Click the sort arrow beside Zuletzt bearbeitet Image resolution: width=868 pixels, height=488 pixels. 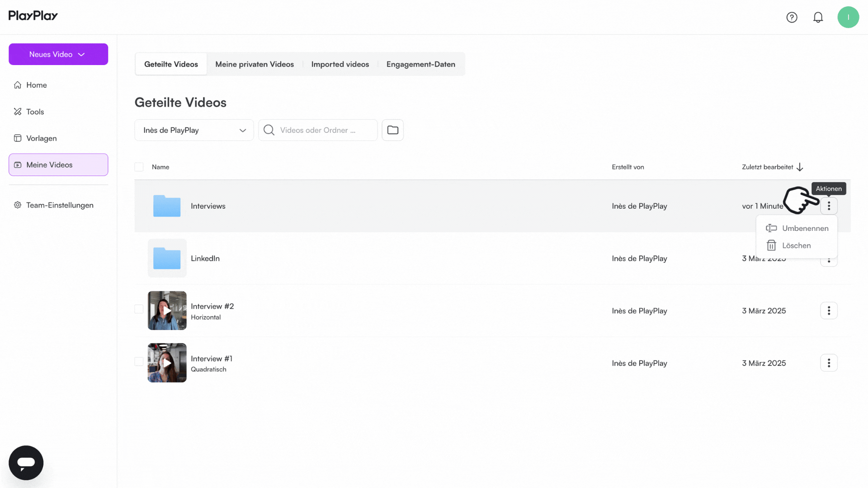[x=800, y=167]
